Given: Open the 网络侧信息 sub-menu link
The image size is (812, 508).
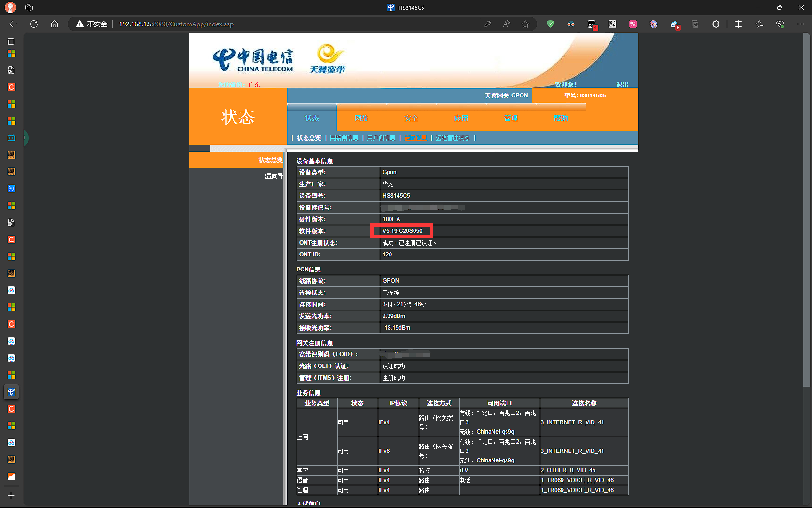Looking at the screenshot, I should [x=344, y=138].
